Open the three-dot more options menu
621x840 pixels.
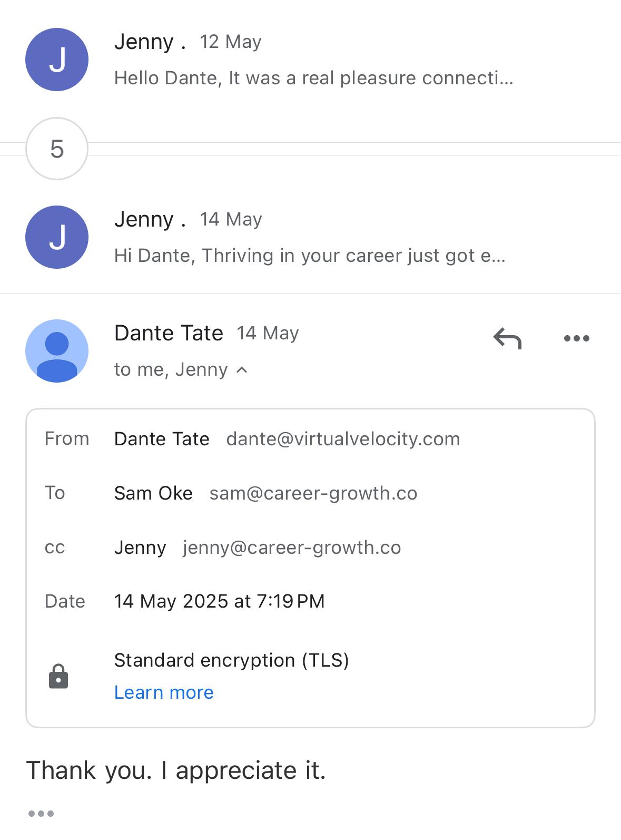tap(576, 338)
